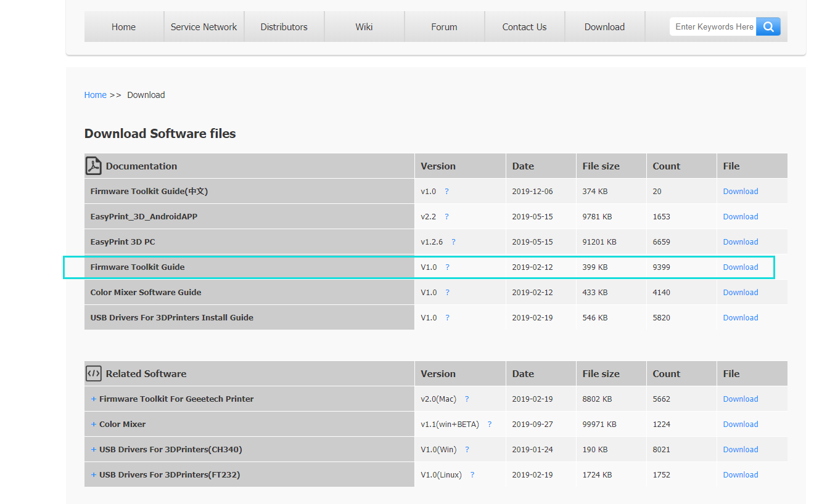The width and height of the screenshot is (814, 504).
Task: Click the help question mark for Color Mixer v1.1
Action: (x=490, y=425)
